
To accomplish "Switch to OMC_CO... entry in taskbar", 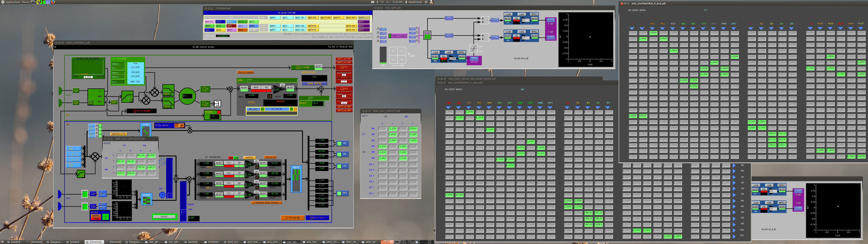I will point(331,242).
